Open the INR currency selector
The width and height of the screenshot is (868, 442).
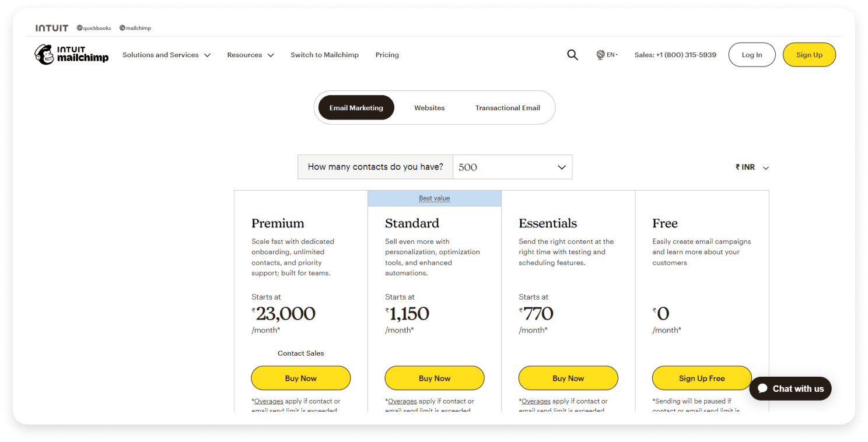pyautogui.click(x=751, y=167)
